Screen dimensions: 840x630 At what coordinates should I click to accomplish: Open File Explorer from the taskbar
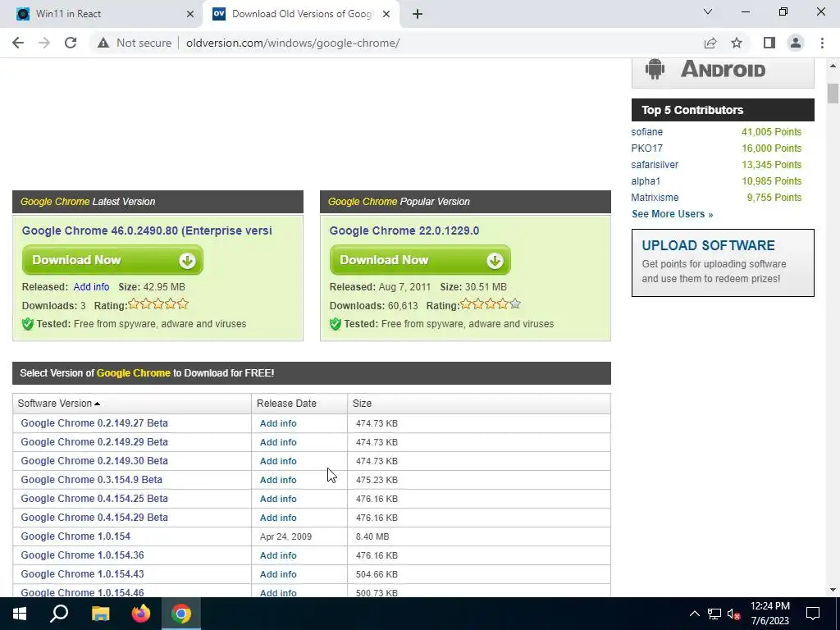click(100, 614)
